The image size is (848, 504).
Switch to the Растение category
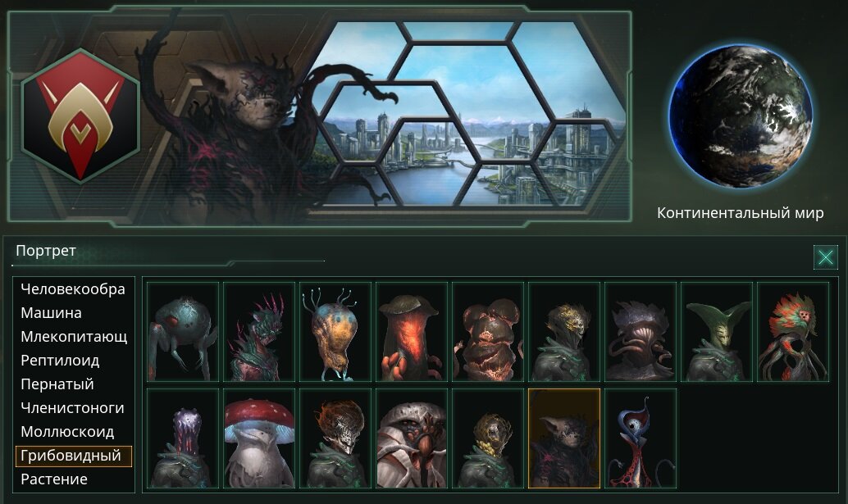pyautogui.click(x=54, y=479)
